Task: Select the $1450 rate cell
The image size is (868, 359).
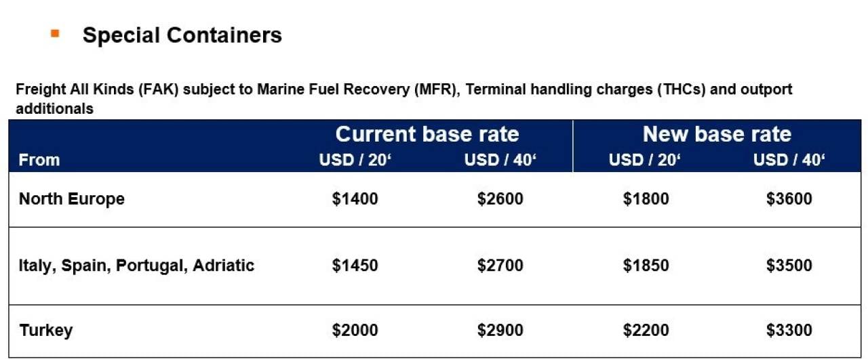Action: (x=355, y=266)
